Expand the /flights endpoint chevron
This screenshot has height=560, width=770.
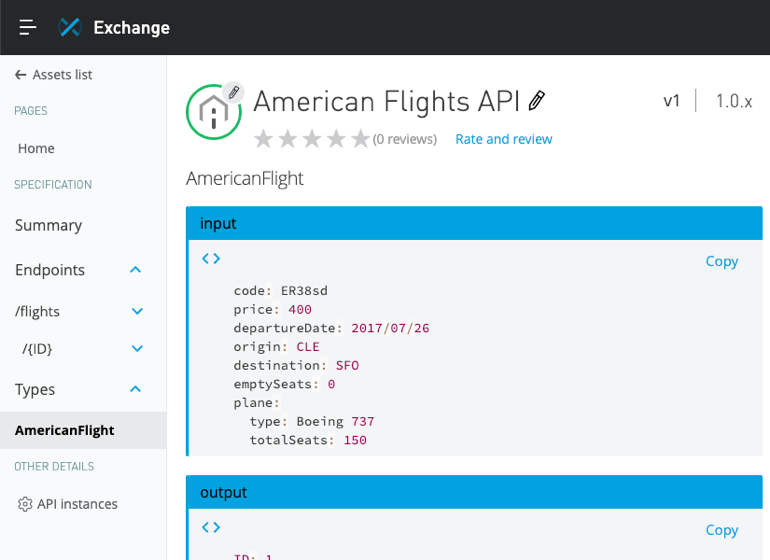pyautogui.click(x=138, y=311)
